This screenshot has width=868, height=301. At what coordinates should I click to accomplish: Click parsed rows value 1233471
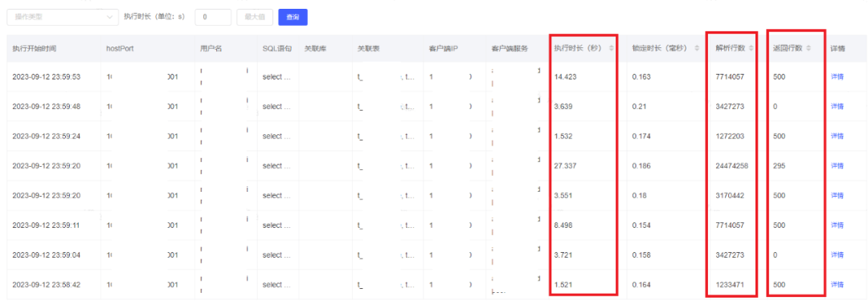pos(730,284)
